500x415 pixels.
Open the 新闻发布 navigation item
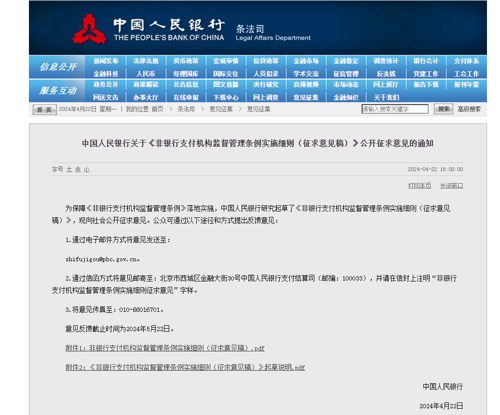[x=106, y=61]
